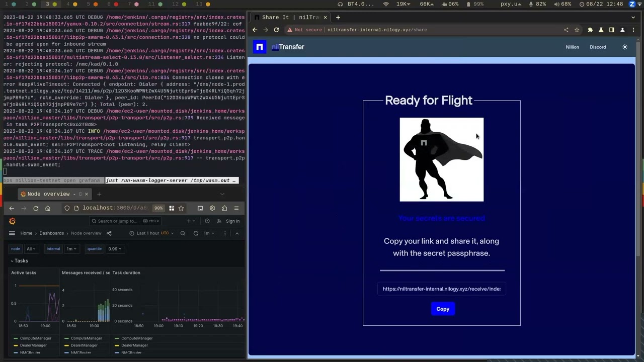The height and width of the screenshot is (362, 644).
Task: Zoom out time range magnifier icon
Action: tap(183, 233)
